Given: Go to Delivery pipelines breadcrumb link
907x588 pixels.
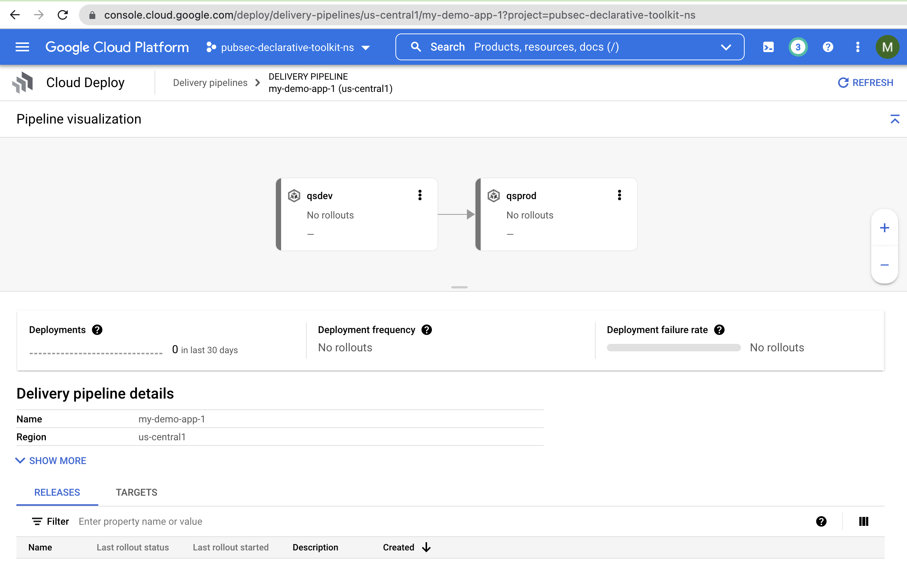Looking at the screenshot, I should (210, 83).
